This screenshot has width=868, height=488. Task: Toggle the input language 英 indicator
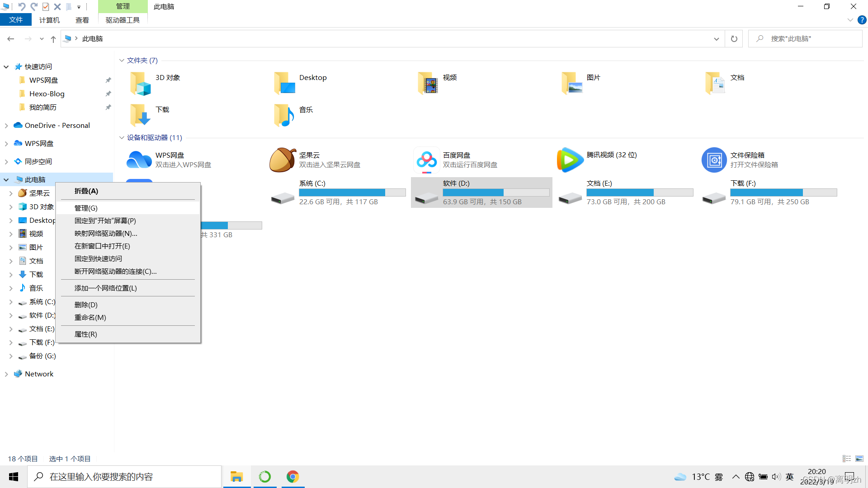pyautogui.click(x=790, y=477)
